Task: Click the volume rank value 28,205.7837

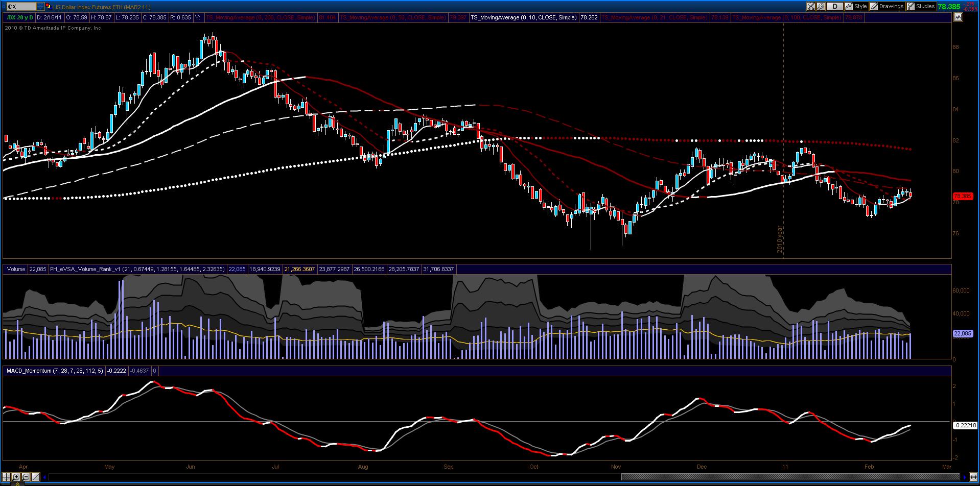Action: [x=404, y=269]
